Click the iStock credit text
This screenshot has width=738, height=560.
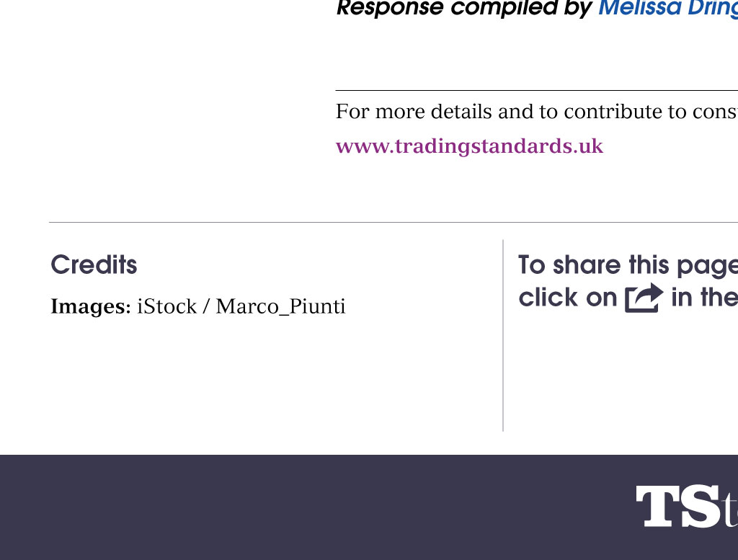click(x=166, y=307)
